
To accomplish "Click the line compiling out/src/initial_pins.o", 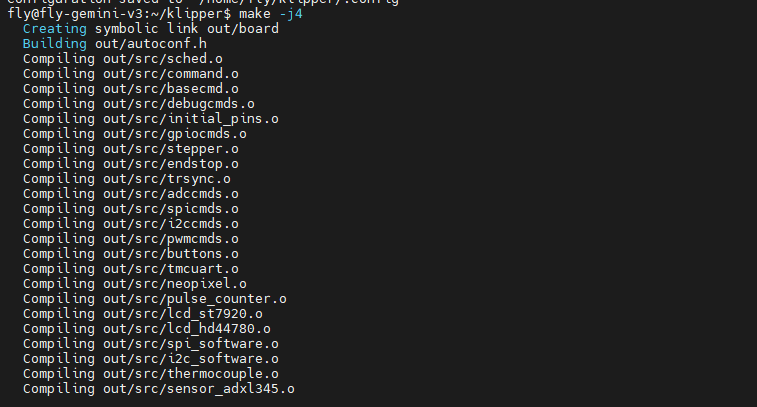I will point(150,119).
